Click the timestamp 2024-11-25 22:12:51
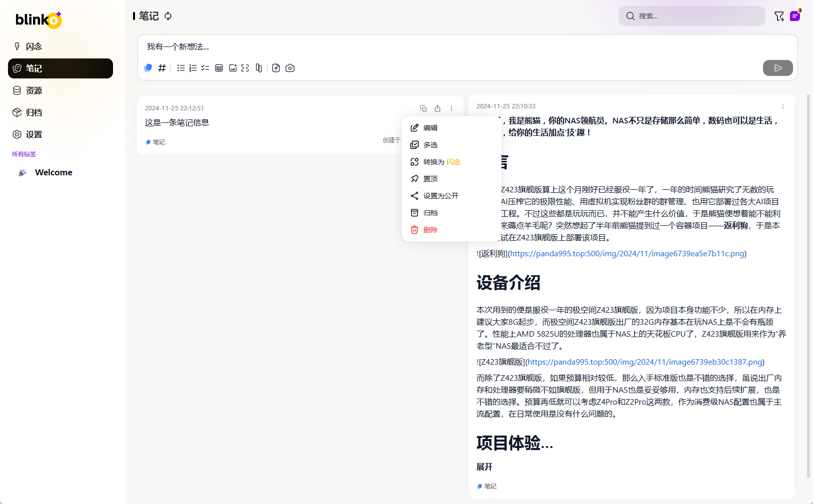813x504 pixels. (174, 108)
